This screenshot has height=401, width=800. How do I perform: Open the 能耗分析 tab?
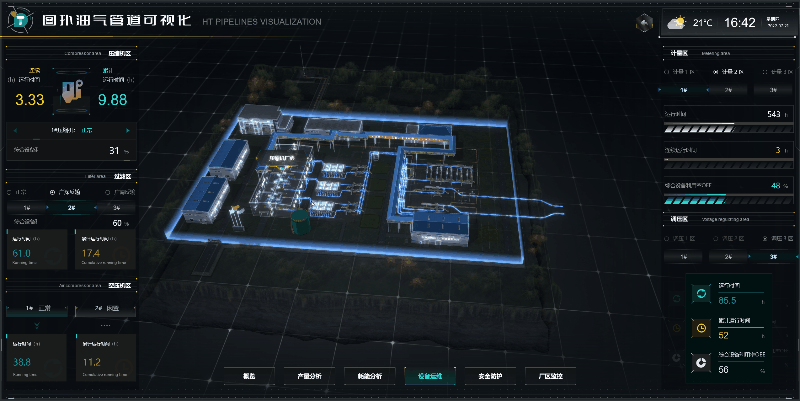click(369, 376)
